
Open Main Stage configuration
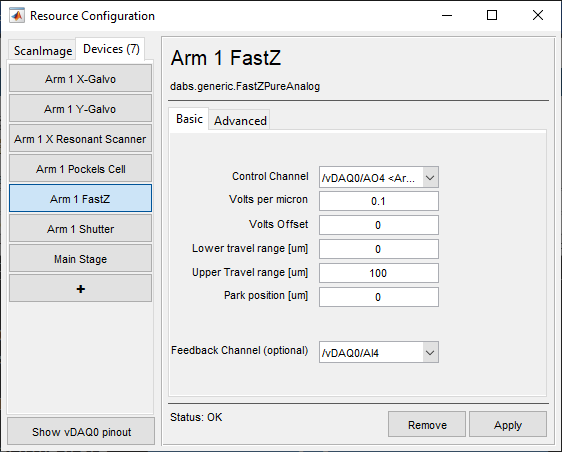point(80,258)
